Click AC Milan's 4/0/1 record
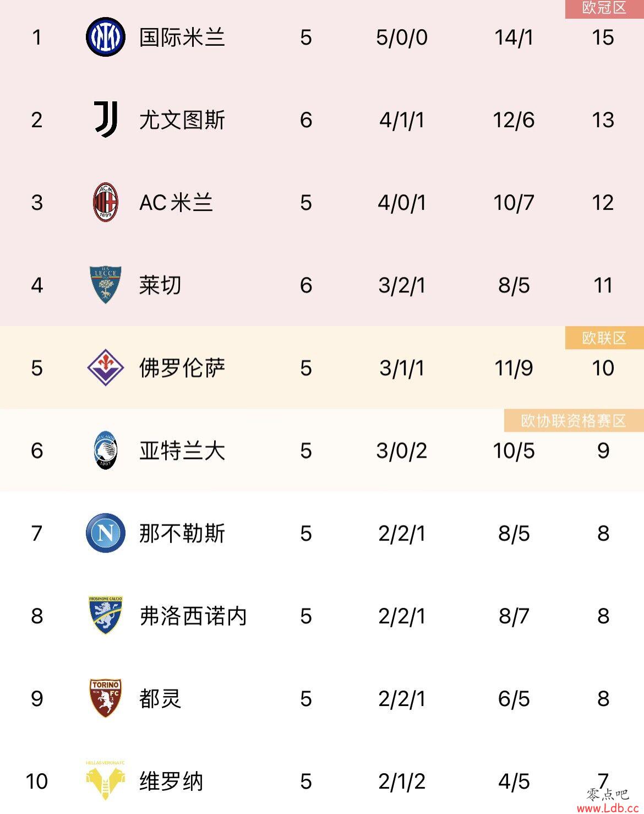The width and height of the screenshot is (644, 814). tap(402, 203)
